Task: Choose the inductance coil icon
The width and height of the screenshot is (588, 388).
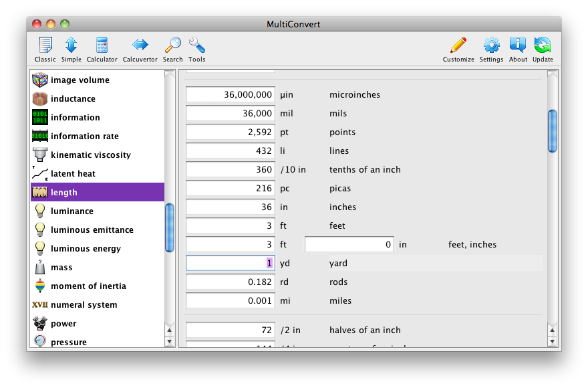Action: pos(39,98)
